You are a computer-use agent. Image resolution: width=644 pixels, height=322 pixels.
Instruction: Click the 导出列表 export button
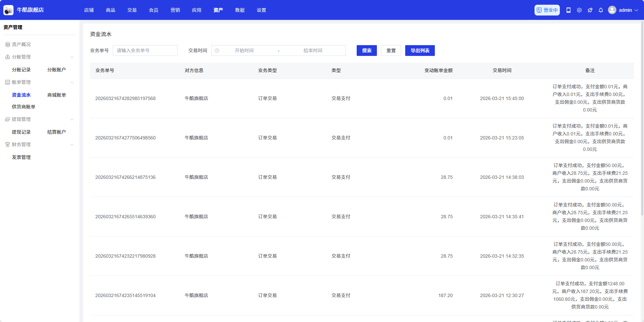[x=420, y=51]
